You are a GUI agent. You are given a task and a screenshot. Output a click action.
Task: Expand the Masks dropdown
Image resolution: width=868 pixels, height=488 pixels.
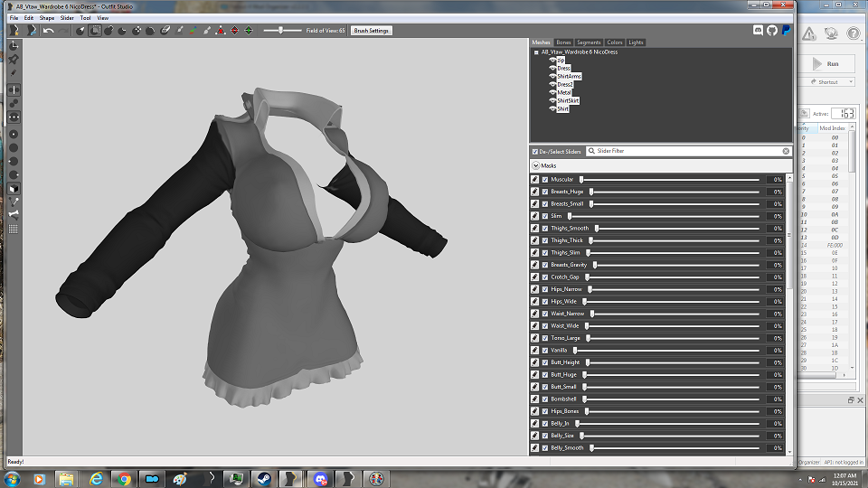[536, 165]
